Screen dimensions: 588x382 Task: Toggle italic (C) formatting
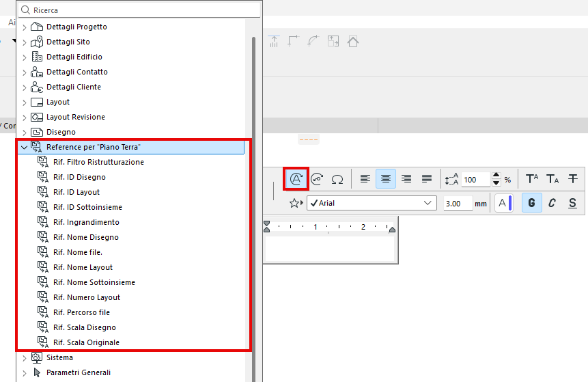click(552, 203)
